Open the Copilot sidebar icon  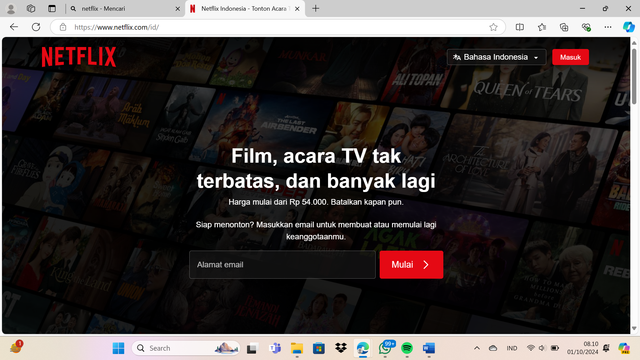[629, 27]
